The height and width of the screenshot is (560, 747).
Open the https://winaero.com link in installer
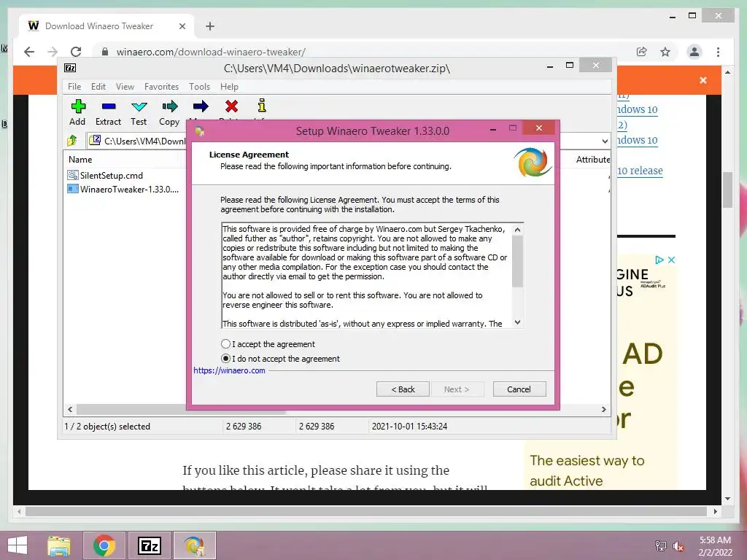coord(229,370)
